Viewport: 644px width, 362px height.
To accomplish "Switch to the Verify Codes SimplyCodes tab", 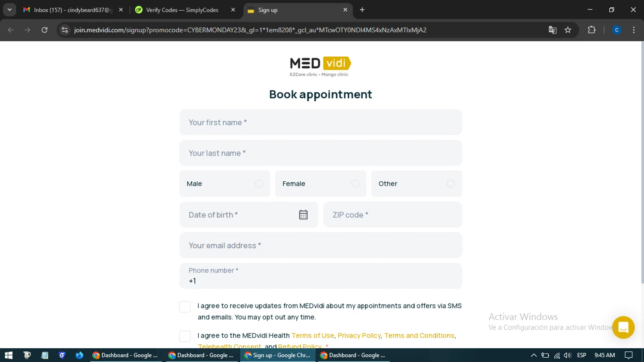I will [x=182, y=10].
